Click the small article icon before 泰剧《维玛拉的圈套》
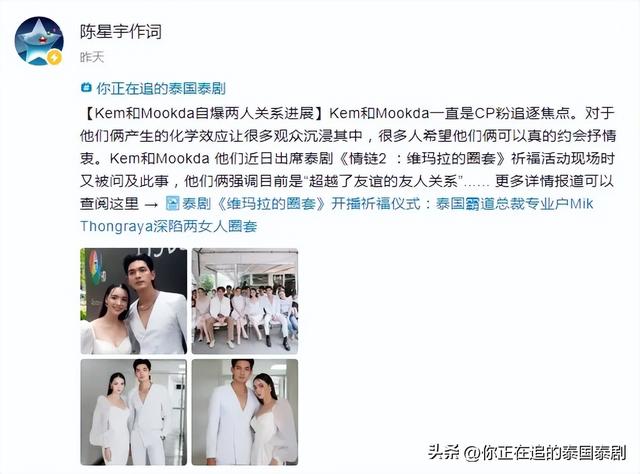 coord(173,203)
